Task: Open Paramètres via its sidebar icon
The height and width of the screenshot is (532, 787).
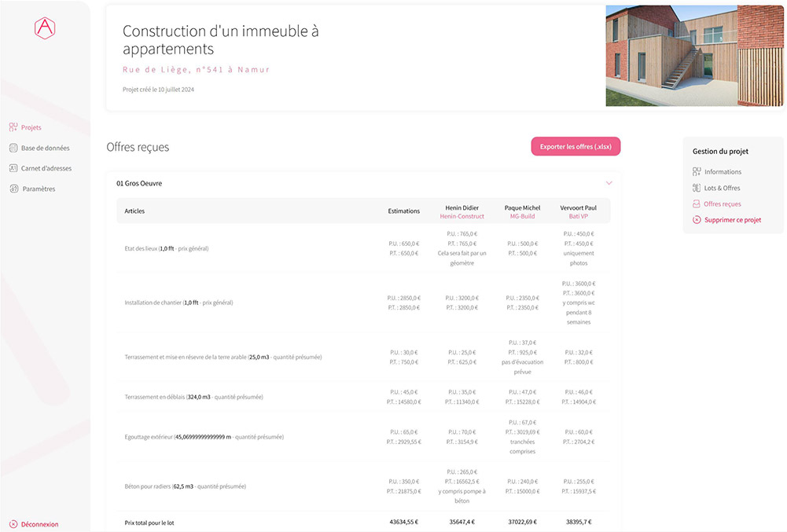Action: [x=13, y=188]
